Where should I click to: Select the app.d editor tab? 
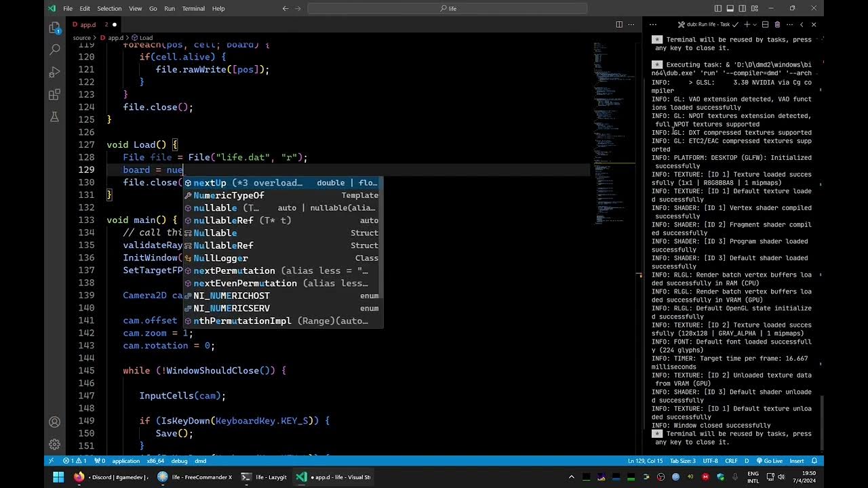coord(86,24)
